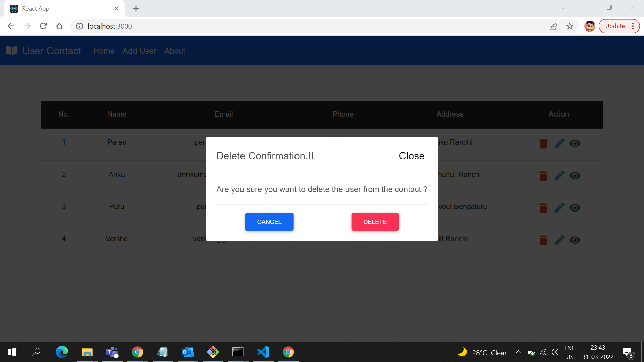Viewport: 644px width, 362px height.
Task: Open the browser tab search dropdown
Action: [x=563, y=7]
